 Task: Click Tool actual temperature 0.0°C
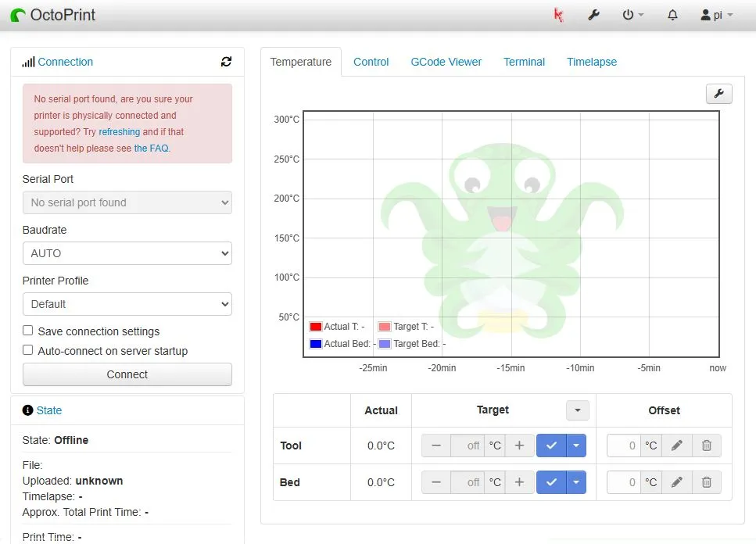[x=381, y=446]
